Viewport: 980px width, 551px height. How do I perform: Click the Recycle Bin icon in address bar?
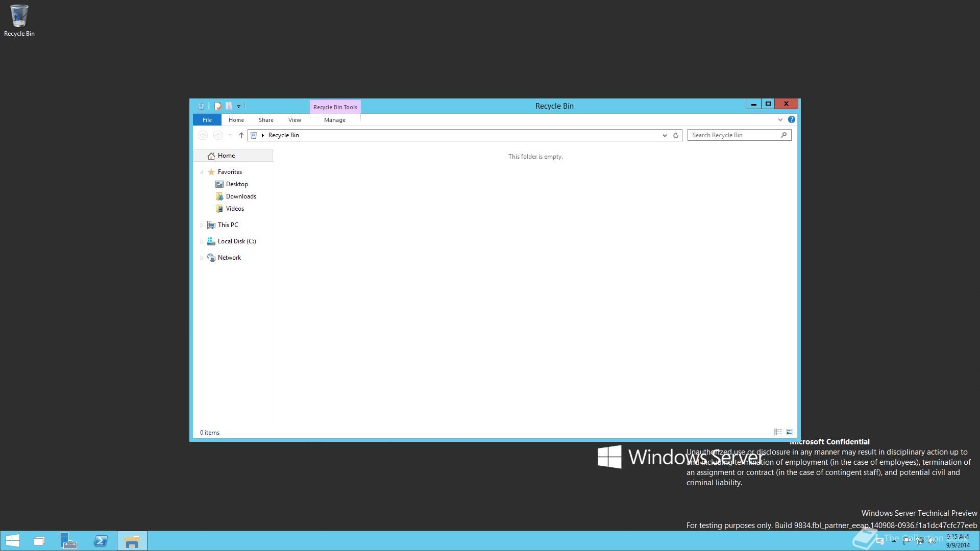coord(254,135)
